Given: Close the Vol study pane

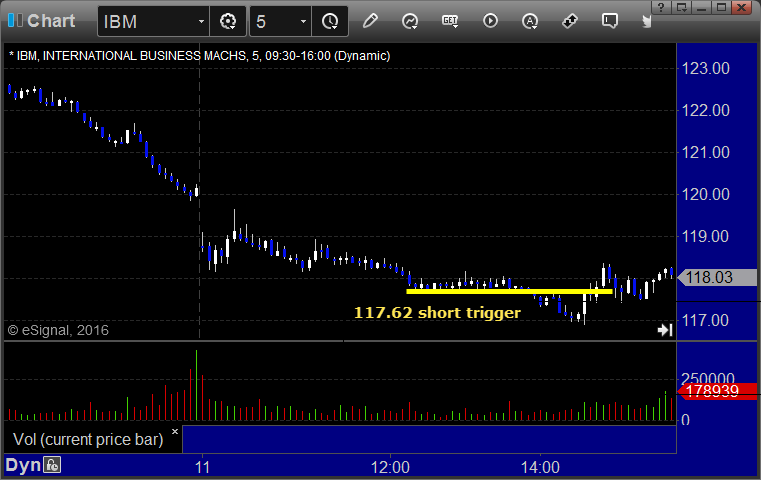Looking at the screenshot, I should point(175,431).
